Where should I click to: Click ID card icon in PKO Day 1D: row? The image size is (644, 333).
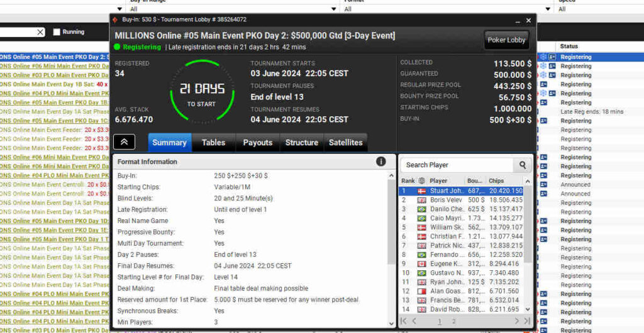[543, 221]
